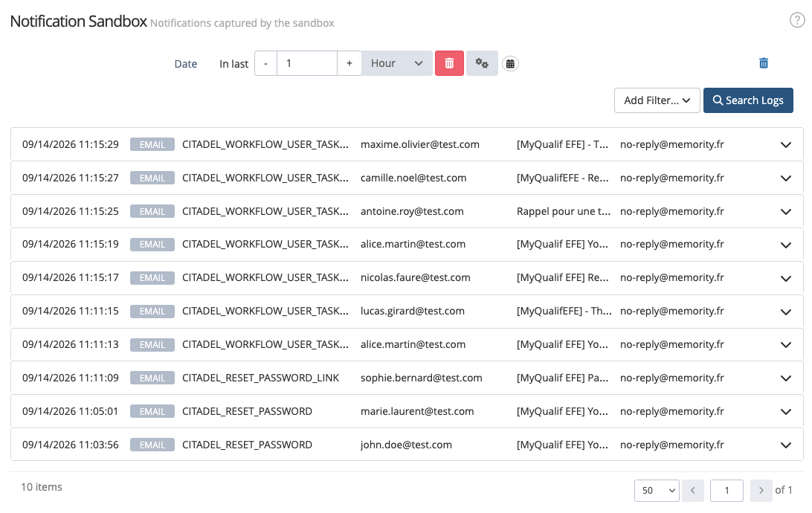Click the EMAIL badge on sophie.bernard row

152,378
